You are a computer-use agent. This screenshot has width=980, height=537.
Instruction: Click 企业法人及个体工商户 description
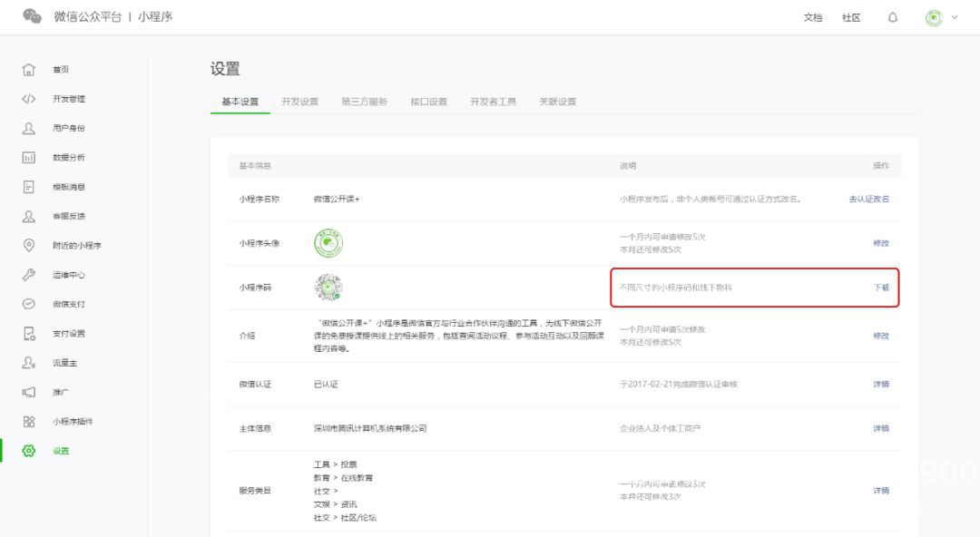(660, 428)
